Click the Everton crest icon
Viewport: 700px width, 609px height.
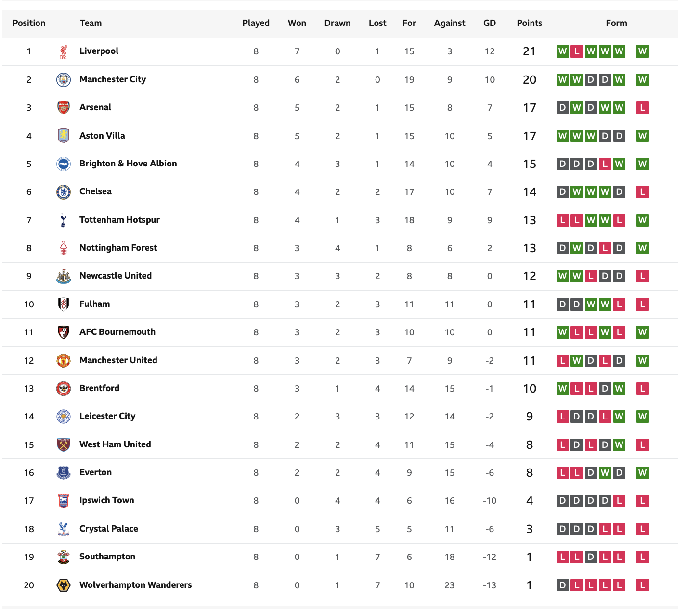point(63,472)
